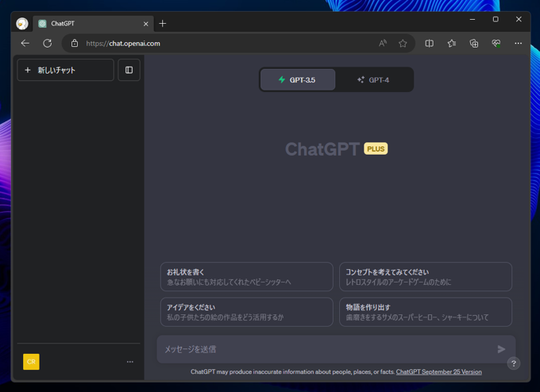The width and height of the screenshot is (540, 392).
Task: Select the GPT-3.5 model
Action: pos(298,80)
